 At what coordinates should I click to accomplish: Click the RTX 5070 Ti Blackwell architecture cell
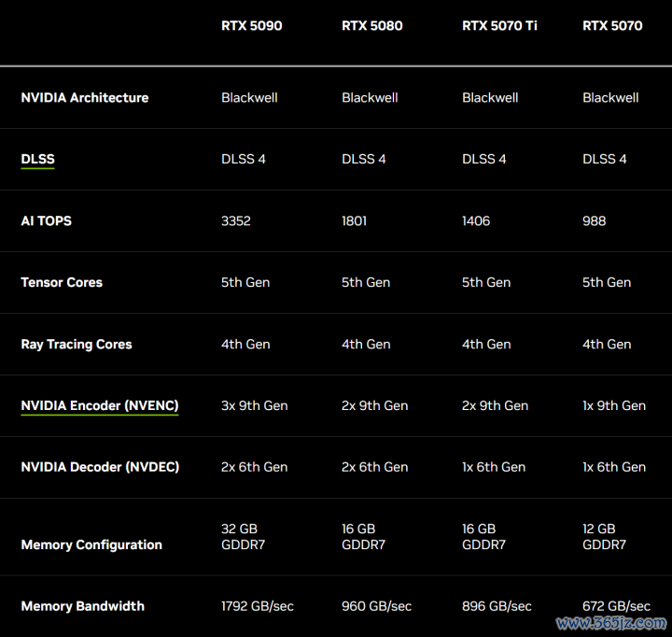(x=490, y=98)
